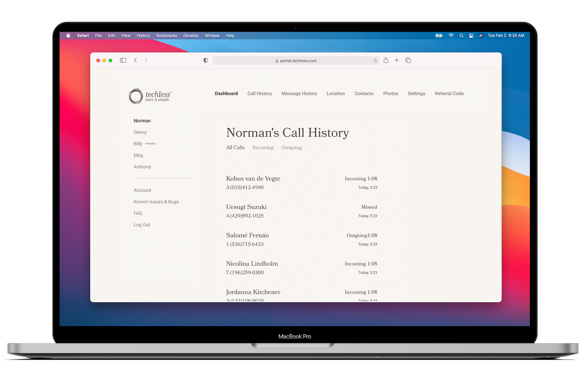This screenshot has width=588, height=371.
Task: Toggle the Safari sidebar icon
Action: click(123, 60)
